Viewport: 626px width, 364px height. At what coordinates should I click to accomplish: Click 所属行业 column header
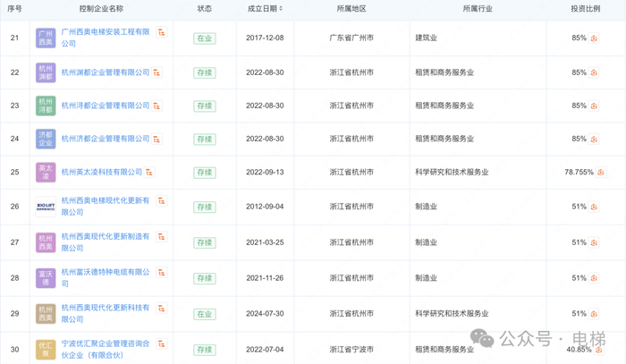point(478,8)
